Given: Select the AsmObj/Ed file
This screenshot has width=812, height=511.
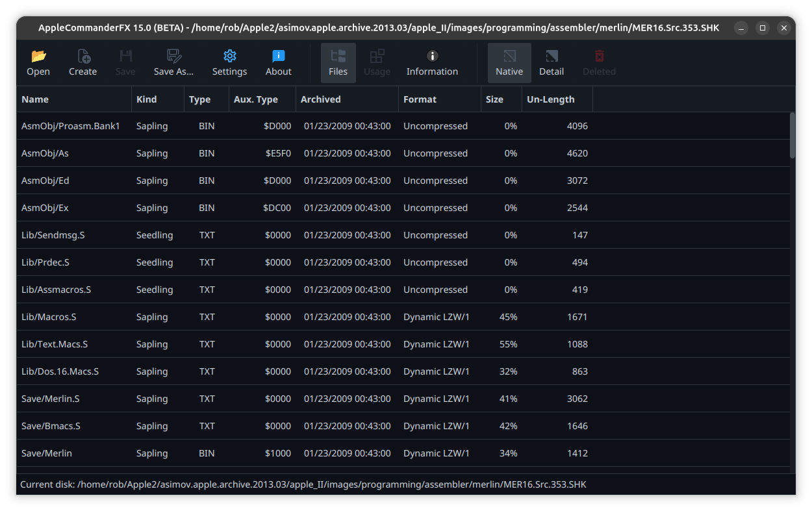Looking at the screenshot, I should point(403,181).
